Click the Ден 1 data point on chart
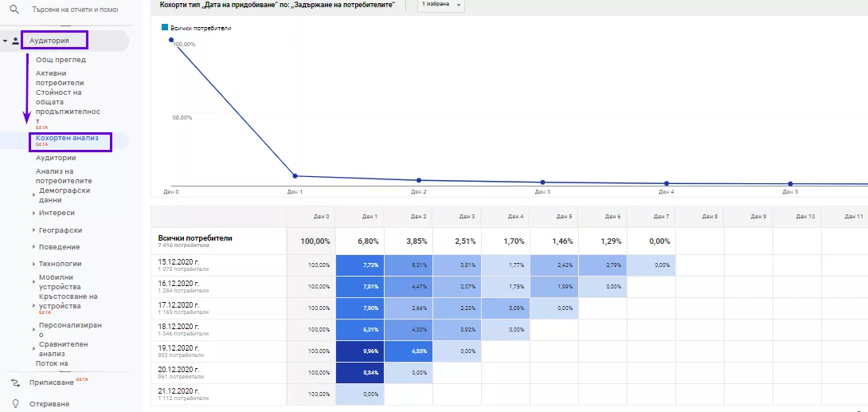 click(295, 176)
